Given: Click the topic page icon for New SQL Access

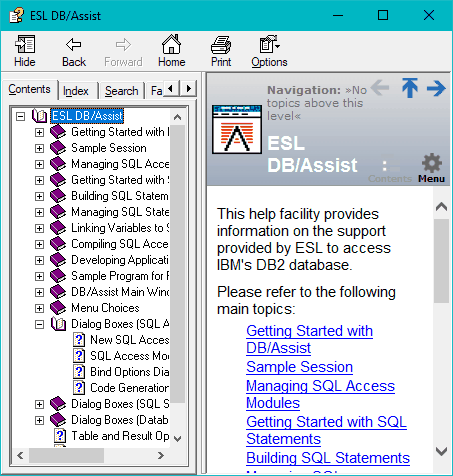Looking at the screenshot, I should 79,340.
